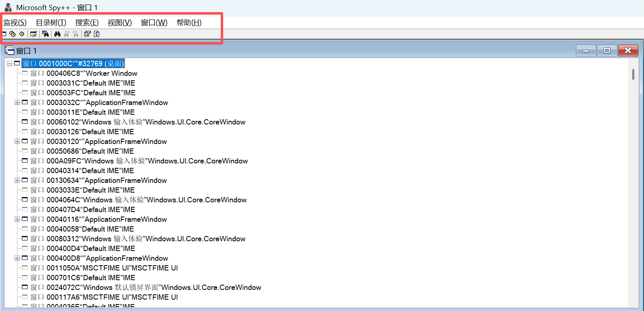This screenshot has height=311, width=644.
Task: Click the Find Previous toolbar icon
Action: pos(76,34)
